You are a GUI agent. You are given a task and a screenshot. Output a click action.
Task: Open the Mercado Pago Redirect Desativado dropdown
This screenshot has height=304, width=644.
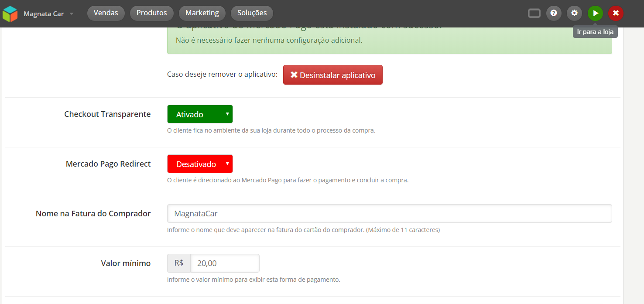coord(200,164)
